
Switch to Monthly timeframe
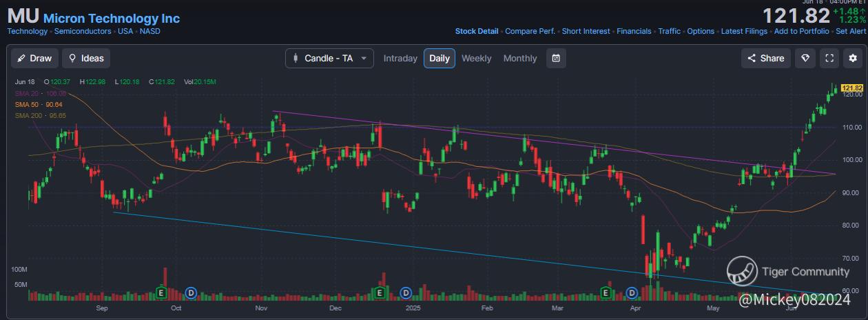(520, 59)
